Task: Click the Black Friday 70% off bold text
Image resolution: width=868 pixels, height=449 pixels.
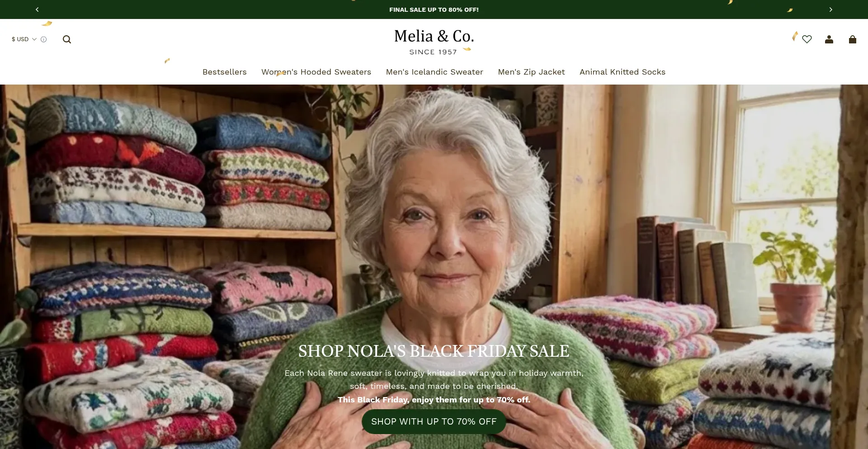Action: tap(434, 400)
